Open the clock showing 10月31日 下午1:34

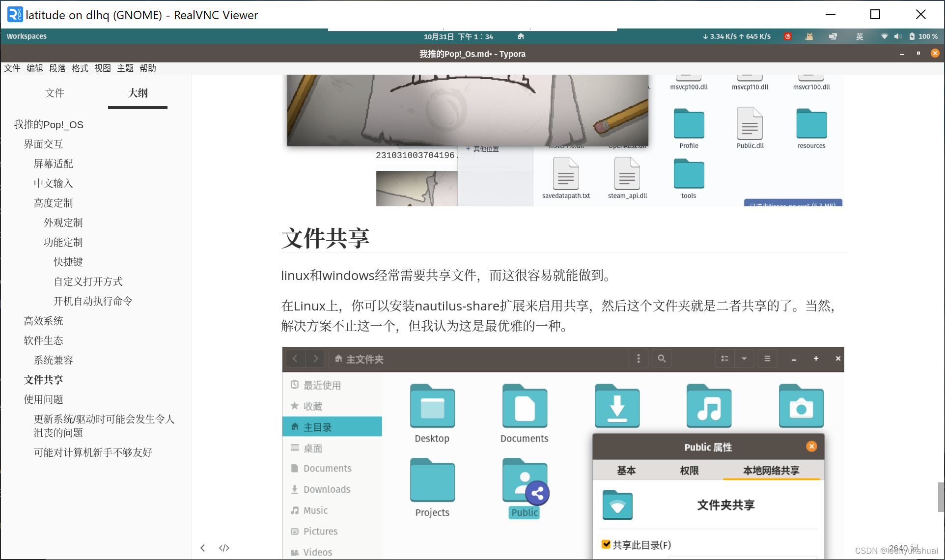[x=458, y=36]
